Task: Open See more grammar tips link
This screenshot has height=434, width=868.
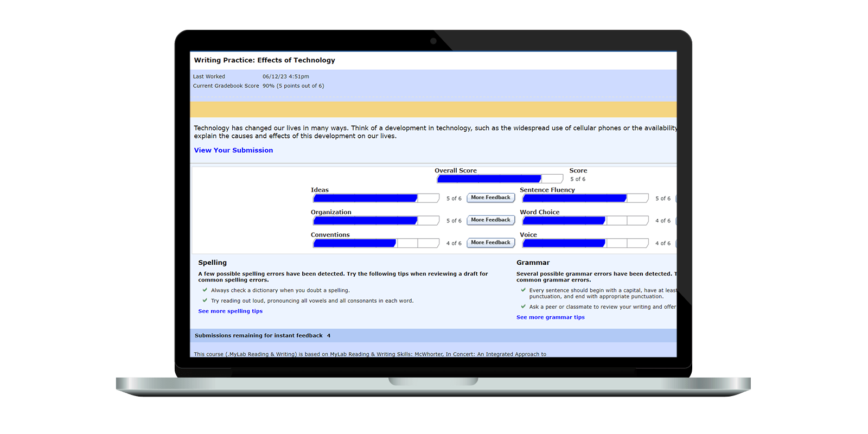Action: pyautogui.click(x=550, y=317)
